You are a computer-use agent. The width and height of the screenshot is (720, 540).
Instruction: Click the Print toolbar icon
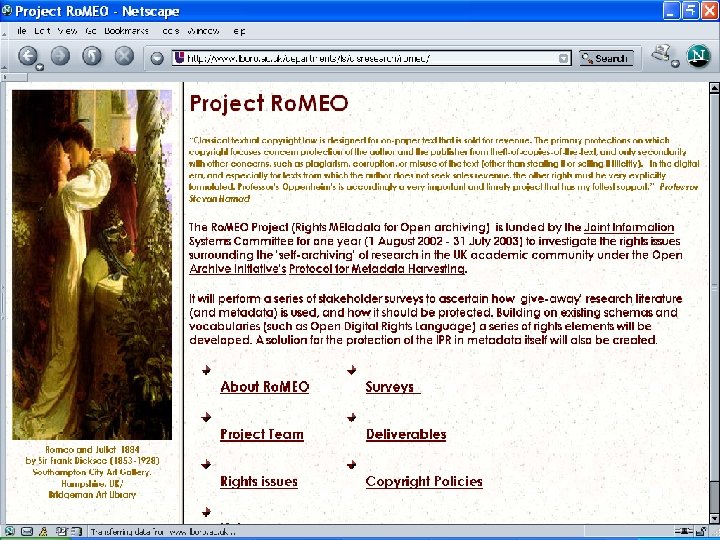point(661,52)
